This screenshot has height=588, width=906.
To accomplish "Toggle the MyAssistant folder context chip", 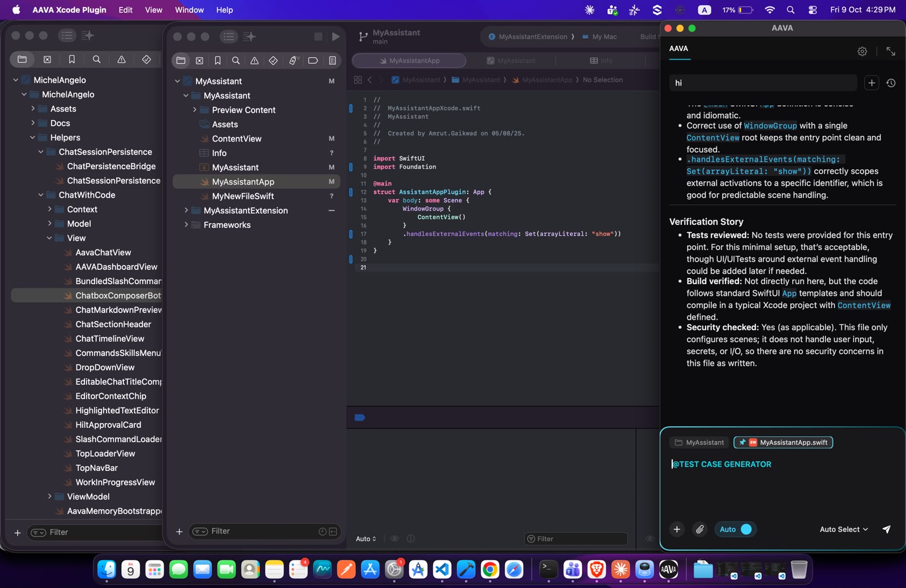I will (x=699, y=443).
